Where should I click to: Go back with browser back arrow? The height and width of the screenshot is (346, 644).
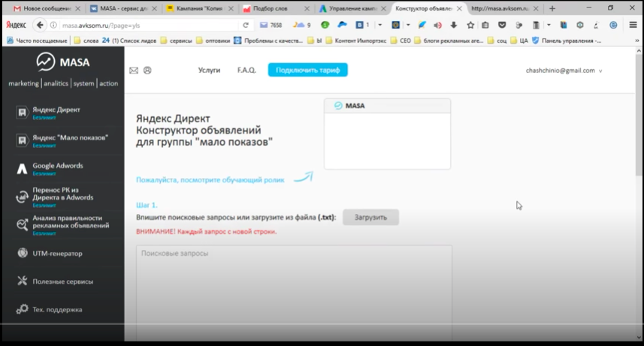39,25
